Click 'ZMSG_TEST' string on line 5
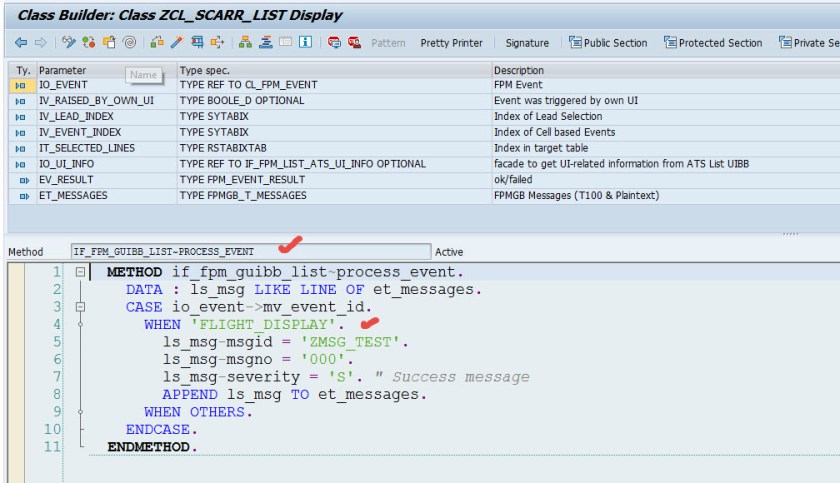 pos(350,342)
